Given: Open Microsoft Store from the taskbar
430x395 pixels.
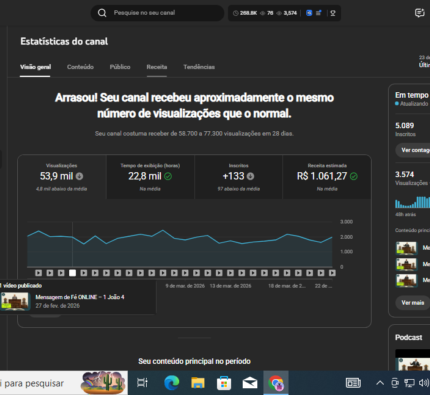Looking at the screenshot, I should pyautogui.click(x=224, y=383).
